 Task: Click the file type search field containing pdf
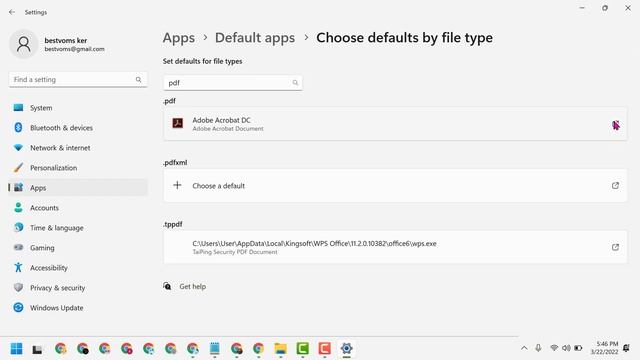[233, 83]
